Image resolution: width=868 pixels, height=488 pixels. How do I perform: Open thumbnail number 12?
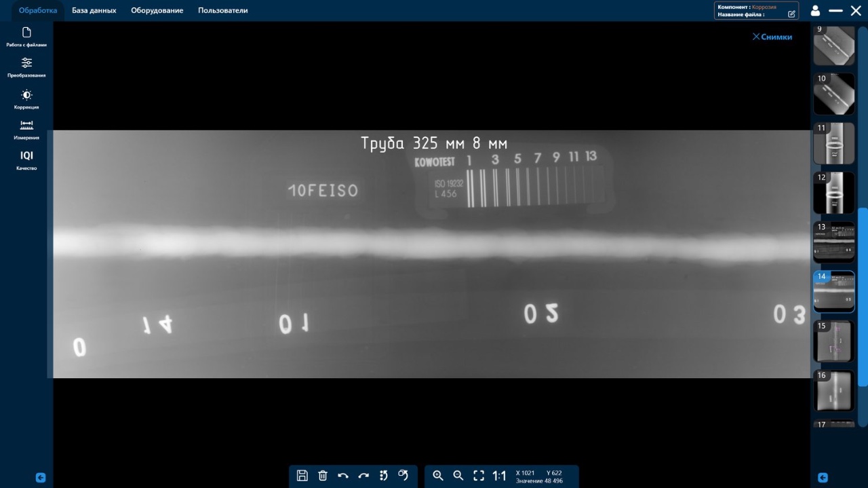point(834,193)
